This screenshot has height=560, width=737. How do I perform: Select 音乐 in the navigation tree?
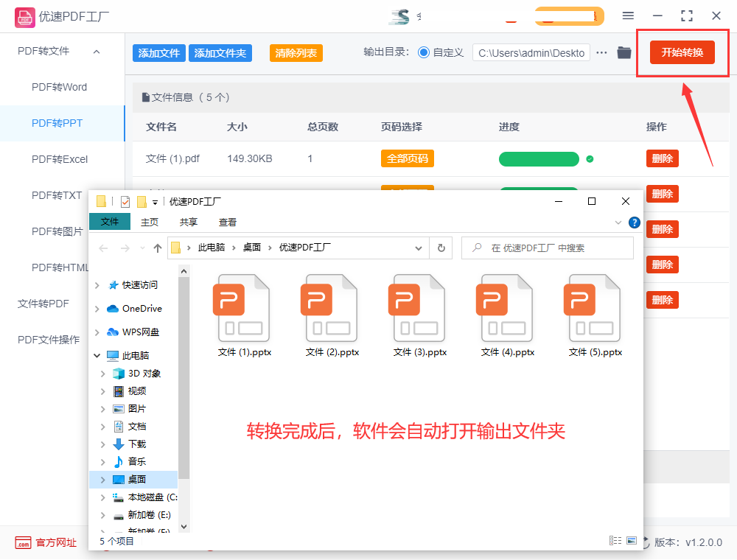137,462
